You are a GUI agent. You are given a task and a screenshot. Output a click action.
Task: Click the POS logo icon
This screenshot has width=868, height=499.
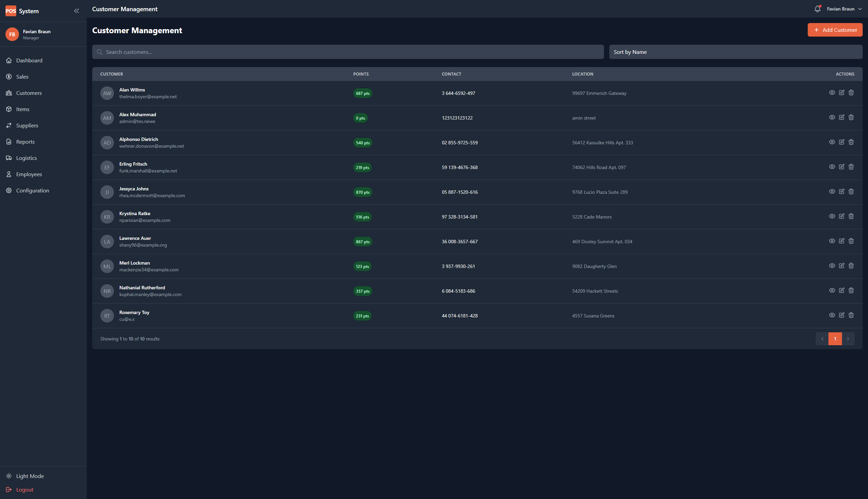point(11,11)
